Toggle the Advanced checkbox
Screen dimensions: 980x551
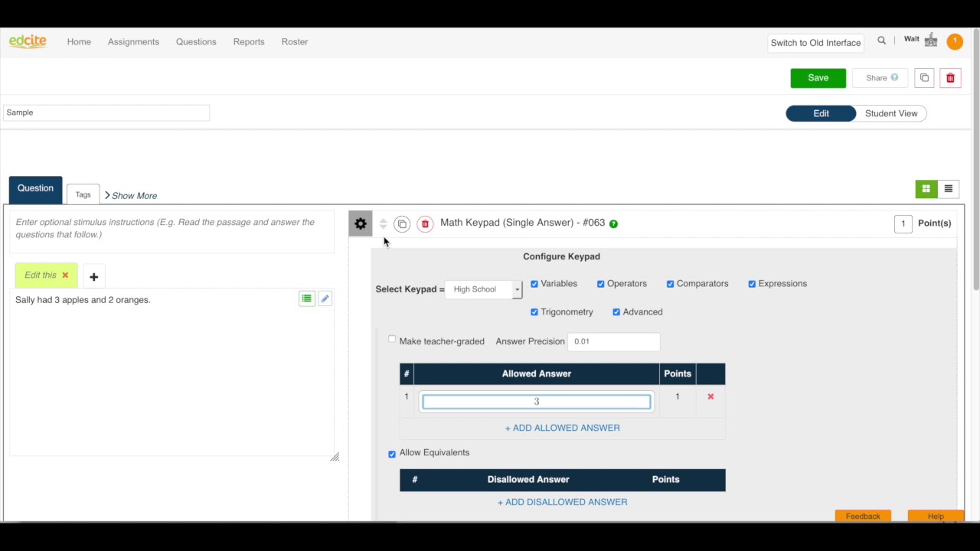pos(616,312)
